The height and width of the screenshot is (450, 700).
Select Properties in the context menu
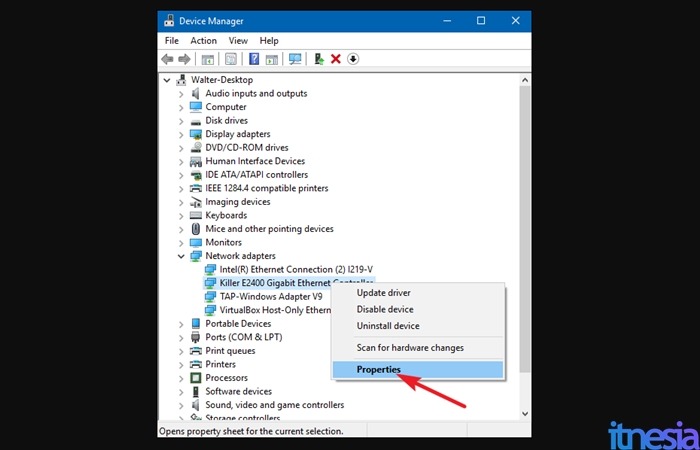(418, 370)
